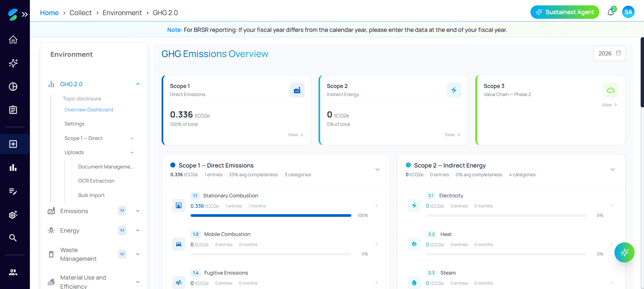
Task: Click the Heat flame icon
Action: point(414,244)
